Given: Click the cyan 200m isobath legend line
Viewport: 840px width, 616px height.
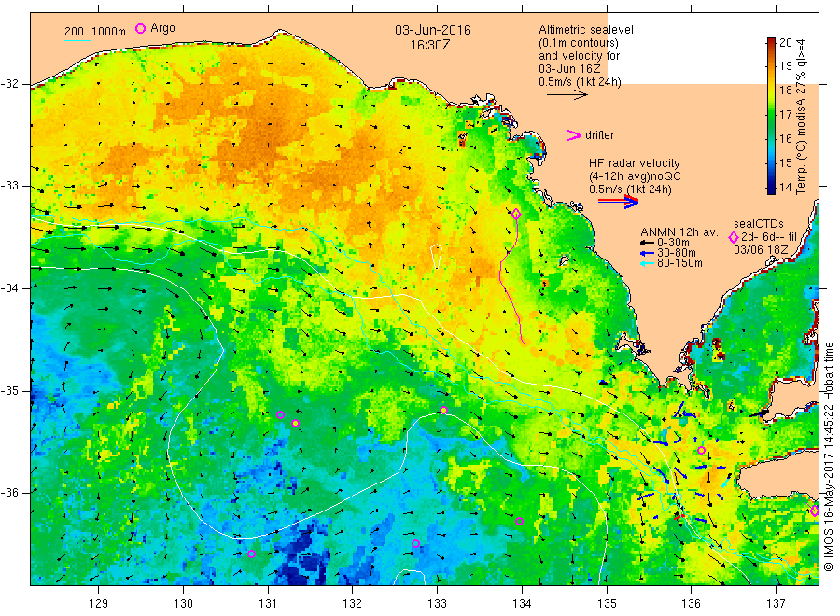Looking at the screenshot, I should point(77,39).
